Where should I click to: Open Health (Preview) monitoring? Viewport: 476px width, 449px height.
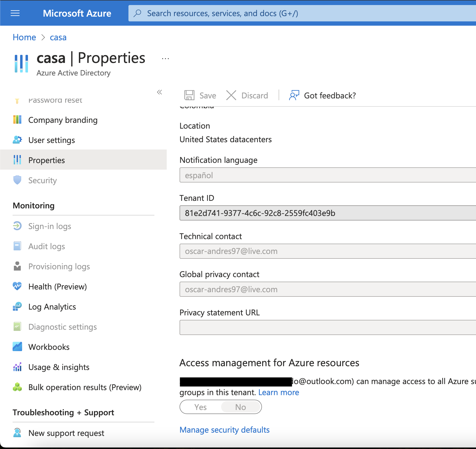coord(57,286)
